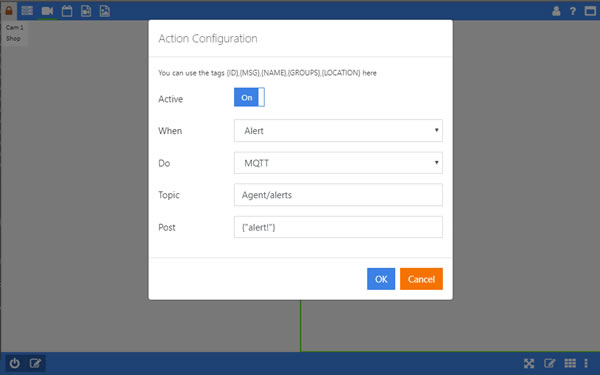Click the help question mark icon
This screenshot has width=600, height=375.
(573, 11)
